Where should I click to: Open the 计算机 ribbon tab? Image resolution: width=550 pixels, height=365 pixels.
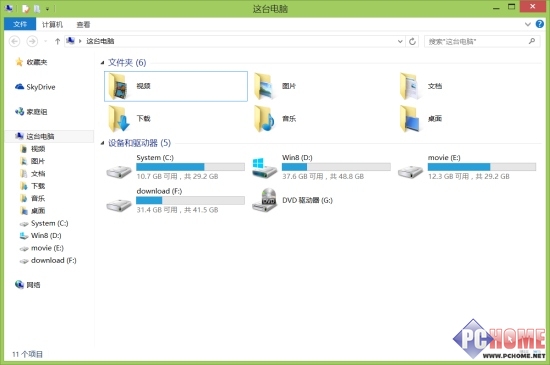(52, 24)
